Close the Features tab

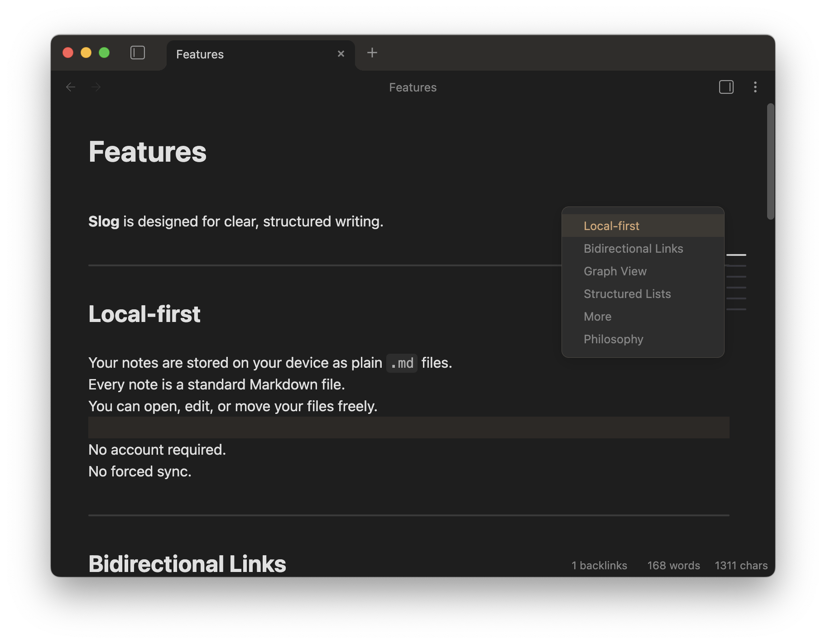341,54
